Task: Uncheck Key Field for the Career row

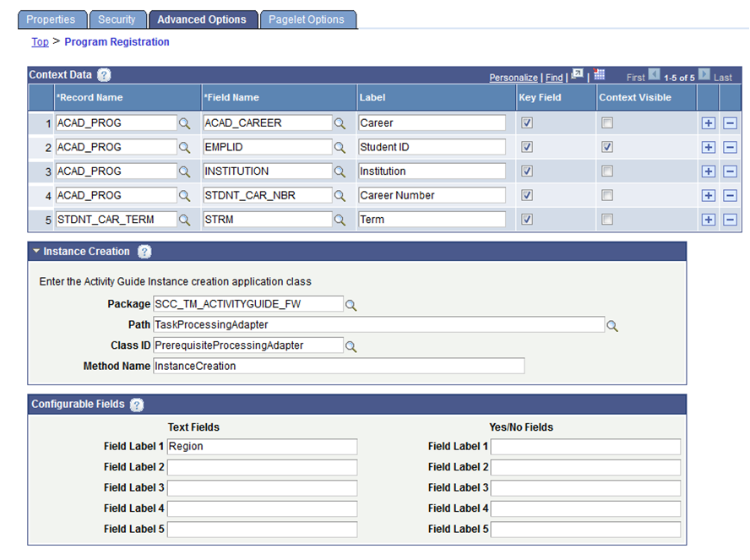Action: (x=527, y=122)
